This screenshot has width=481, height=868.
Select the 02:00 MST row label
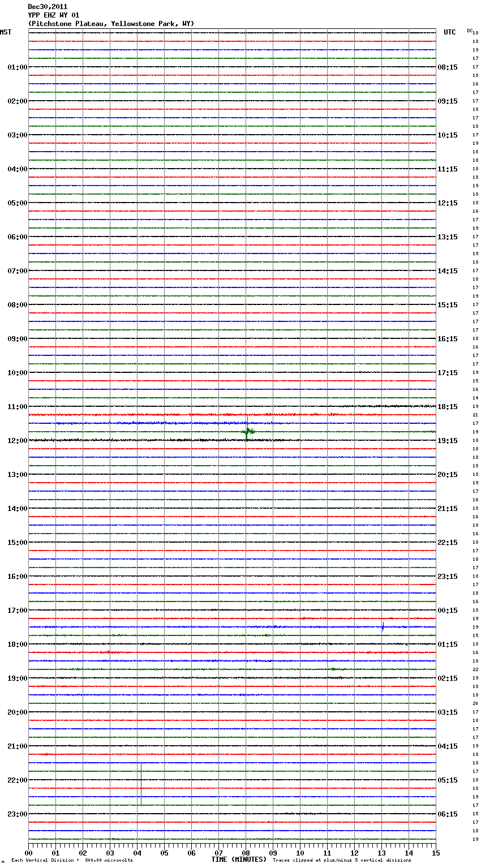[17, 101]
